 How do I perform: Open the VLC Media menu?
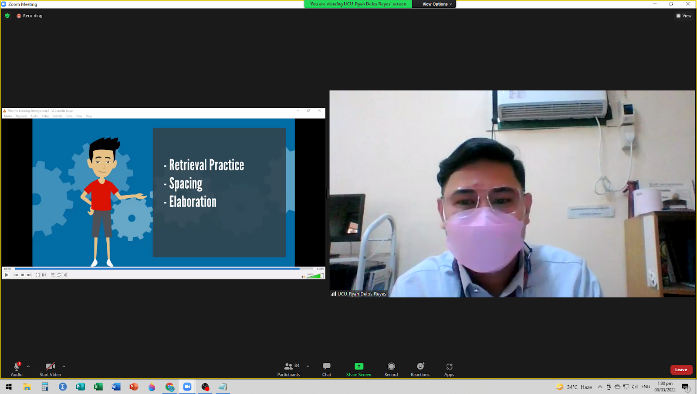tap(8, 116)
